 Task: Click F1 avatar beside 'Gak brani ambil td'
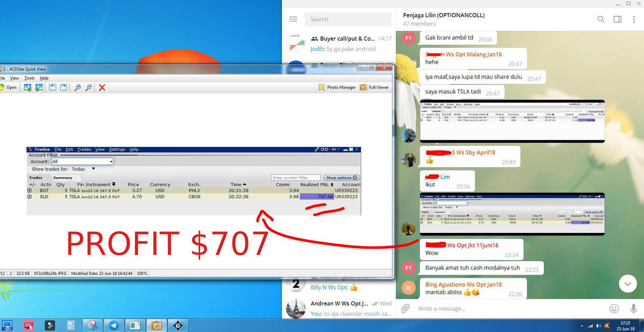(409, 38)
